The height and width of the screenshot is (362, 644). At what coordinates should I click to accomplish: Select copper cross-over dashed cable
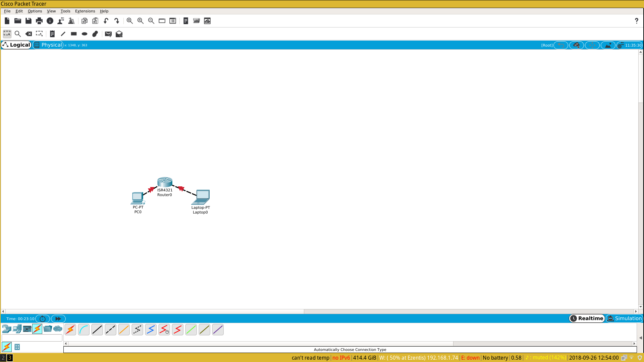(110, 330)
